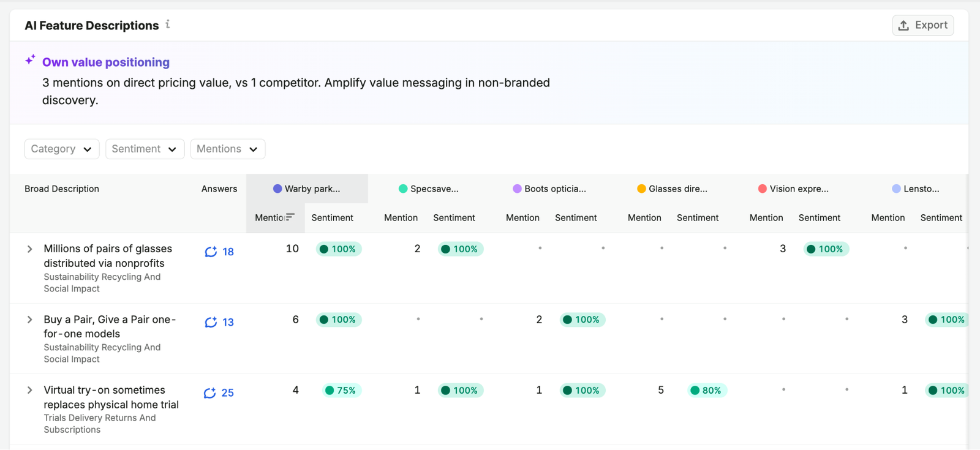Viewport: 980px width, 450px height.
Task: Click Virtual try-on sometimes replaces description
Action: point(111,397)
